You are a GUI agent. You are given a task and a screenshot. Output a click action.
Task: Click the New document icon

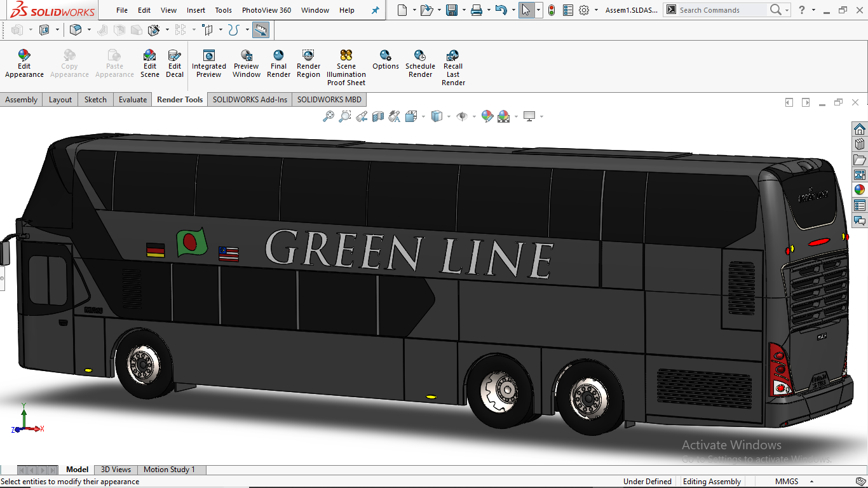pyautogui.click(x=402, y=10)
